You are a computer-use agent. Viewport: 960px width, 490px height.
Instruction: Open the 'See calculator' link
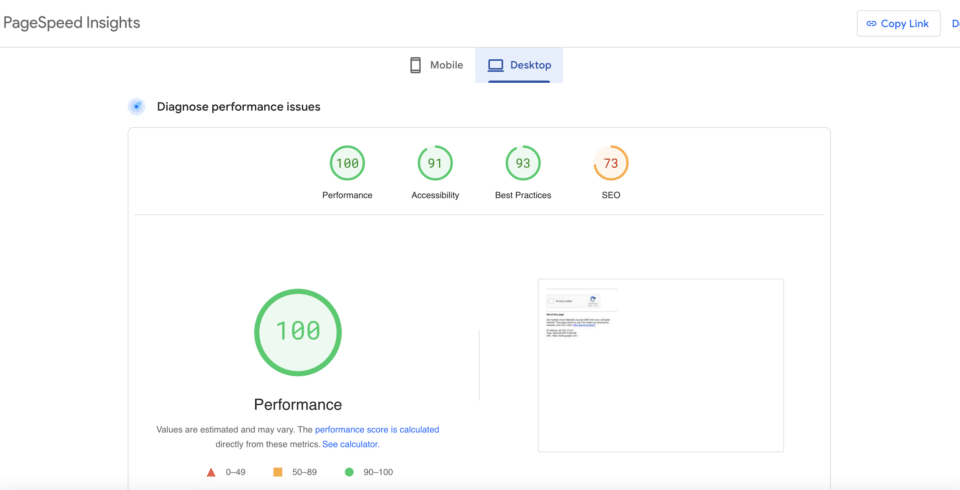[350, 445]
